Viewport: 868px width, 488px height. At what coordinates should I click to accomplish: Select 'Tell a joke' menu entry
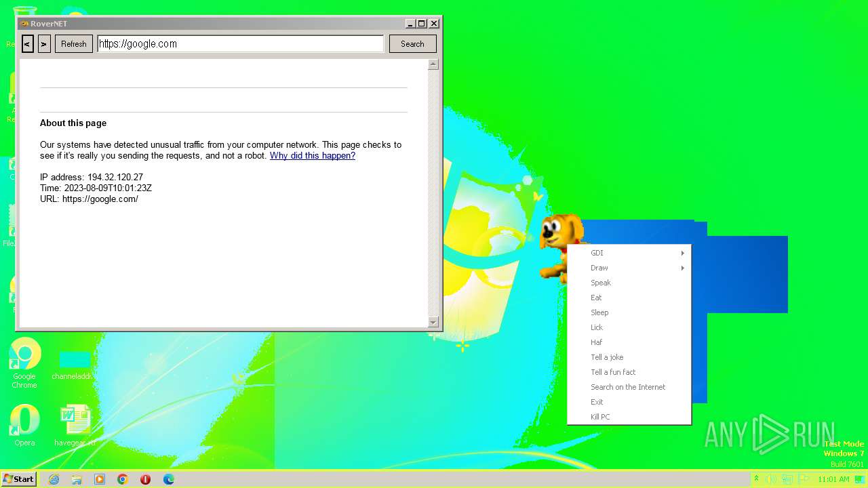pos(629,357)
